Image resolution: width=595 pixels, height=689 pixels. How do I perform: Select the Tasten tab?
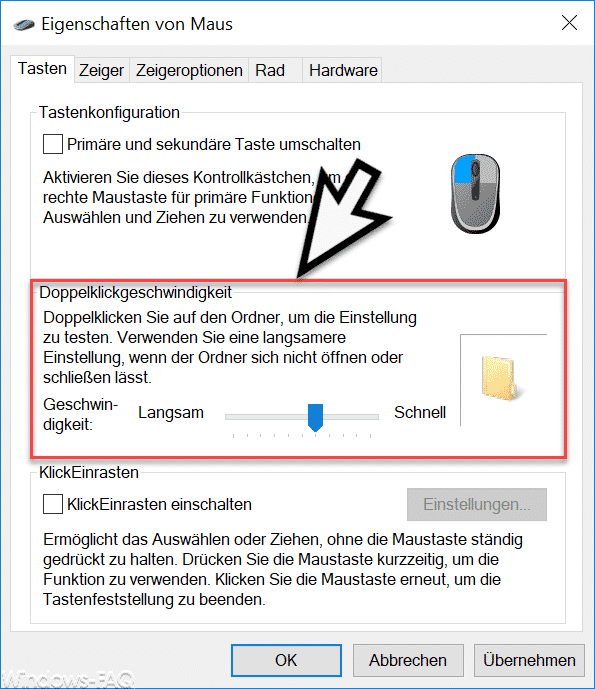tap(43, 69)
